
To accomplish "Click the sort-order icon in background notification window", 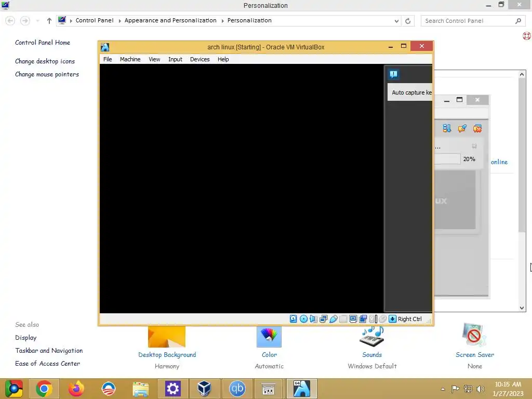I will coord(447,128).
